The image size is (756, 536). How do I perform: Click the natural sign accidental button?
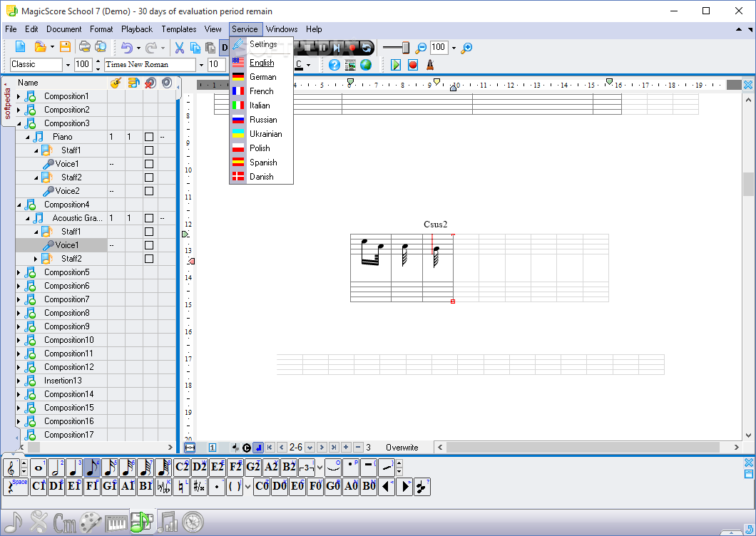pos(181,486)
